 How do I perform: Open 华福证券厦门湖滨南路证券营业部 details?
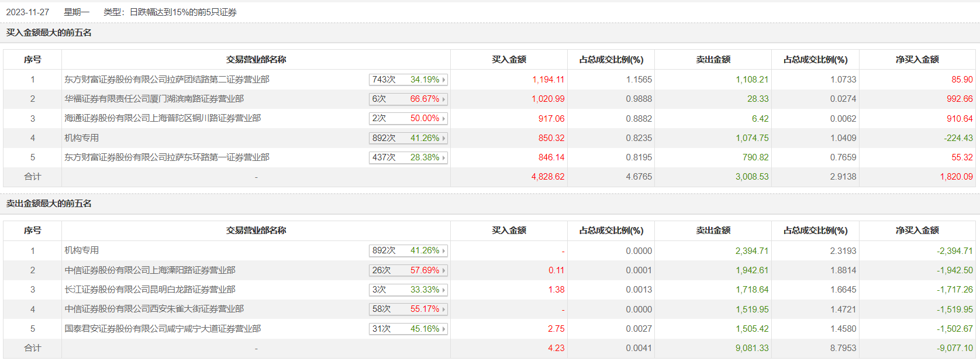click(154, 99)
